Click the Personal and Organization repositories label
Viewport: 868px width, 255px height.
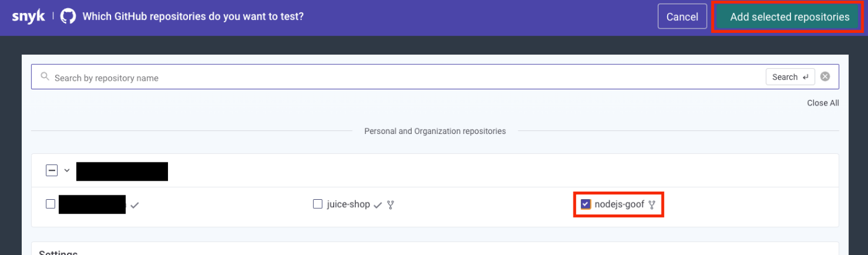[435, 131]
